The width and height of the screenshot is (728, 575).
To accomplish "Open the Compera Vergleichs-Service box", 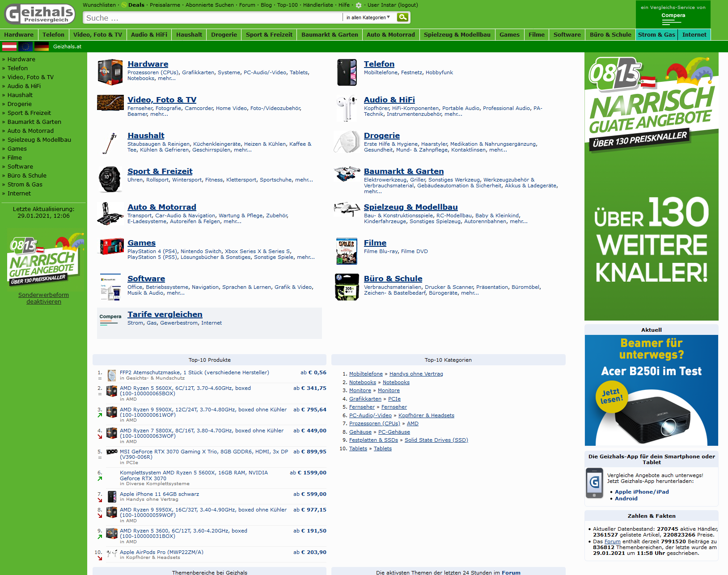I will pyautogui.click(x=673, y=14).
